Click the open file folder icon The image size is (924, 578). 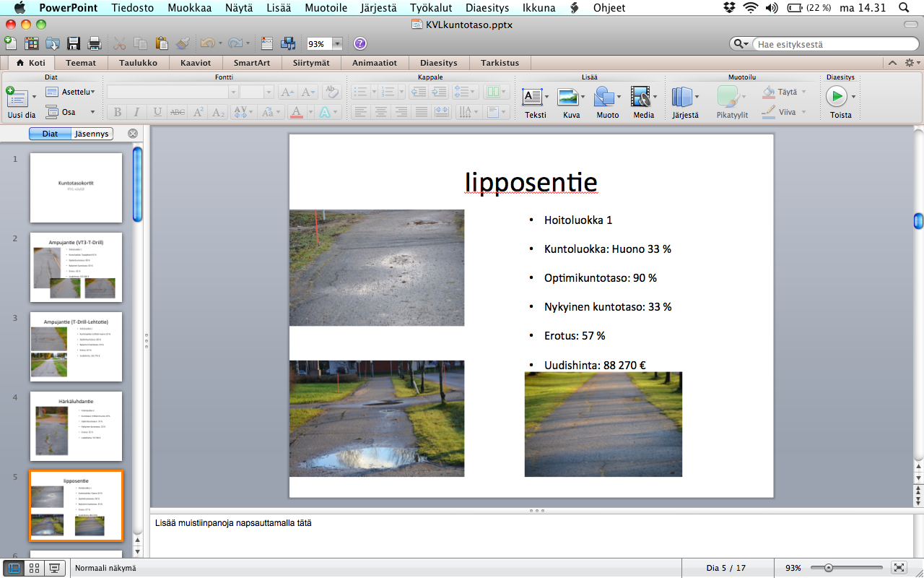click(53, 43)
